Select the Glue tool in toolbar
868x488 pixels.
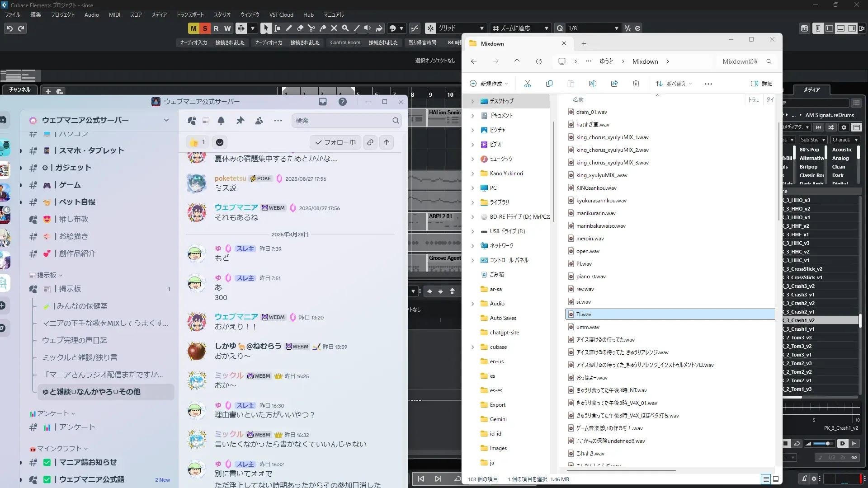(322, 28)
